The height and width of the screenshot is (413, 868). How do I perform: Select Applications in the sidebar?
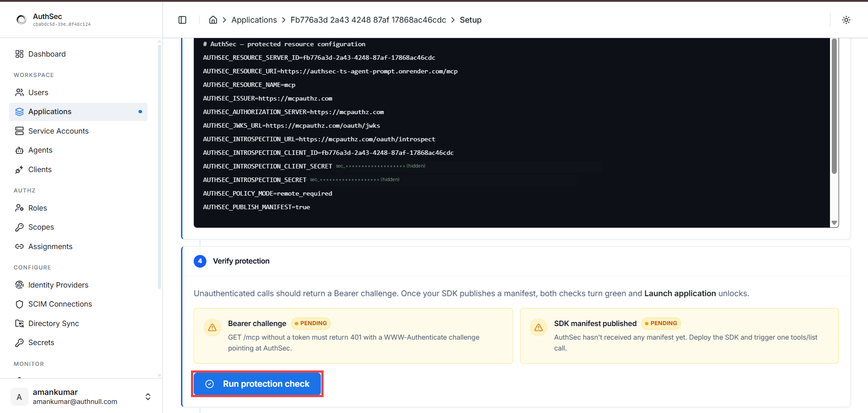[78, 112]
